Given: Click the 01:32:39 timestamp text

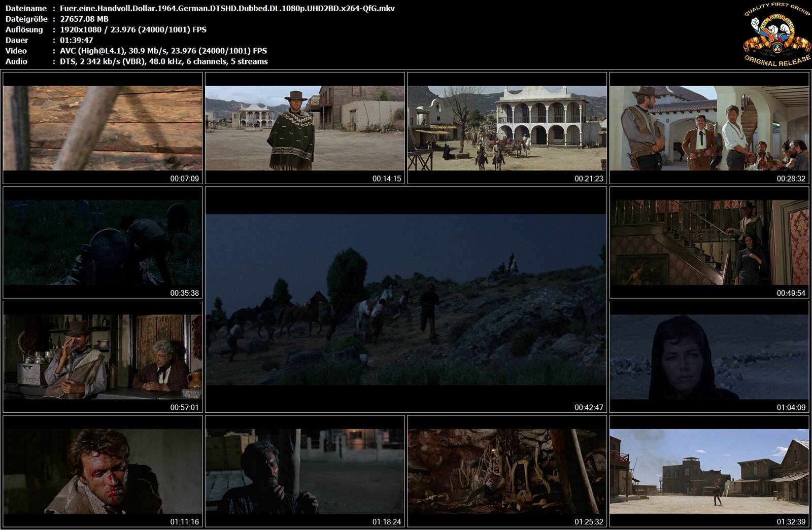Looking at the screenshot, I should pos(791,522).
